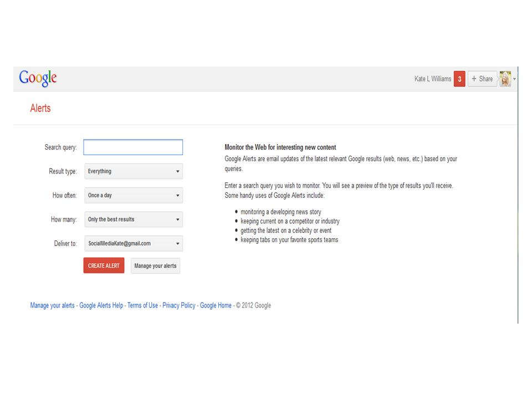Click the red CREATE ALERT button
This screenshot has width=532, height=399.
pos(104,265)
